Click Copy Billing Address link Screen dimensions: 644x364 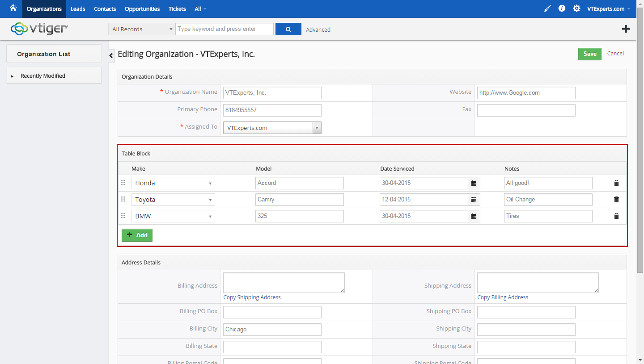[503, 297]
